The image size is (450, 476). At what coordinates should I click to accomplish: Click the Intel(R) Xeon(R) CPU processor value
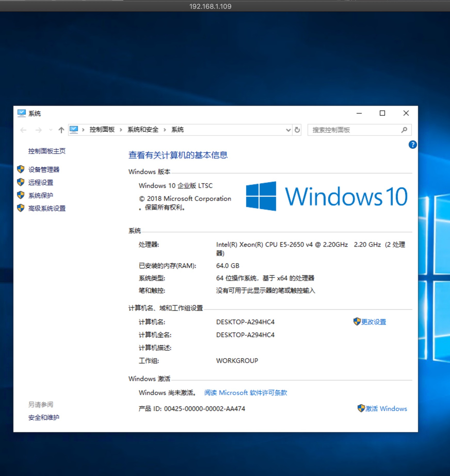point(311,249)
